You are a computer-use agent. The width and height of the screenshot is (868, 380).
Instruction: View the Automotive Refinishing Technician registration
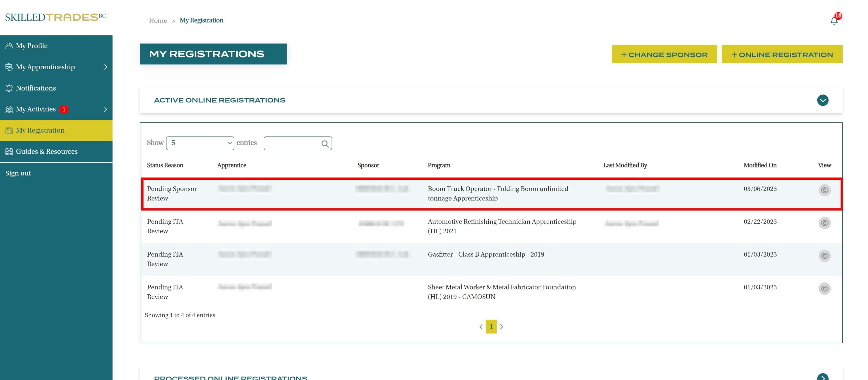pyautogui.click(x=824, y=223)
